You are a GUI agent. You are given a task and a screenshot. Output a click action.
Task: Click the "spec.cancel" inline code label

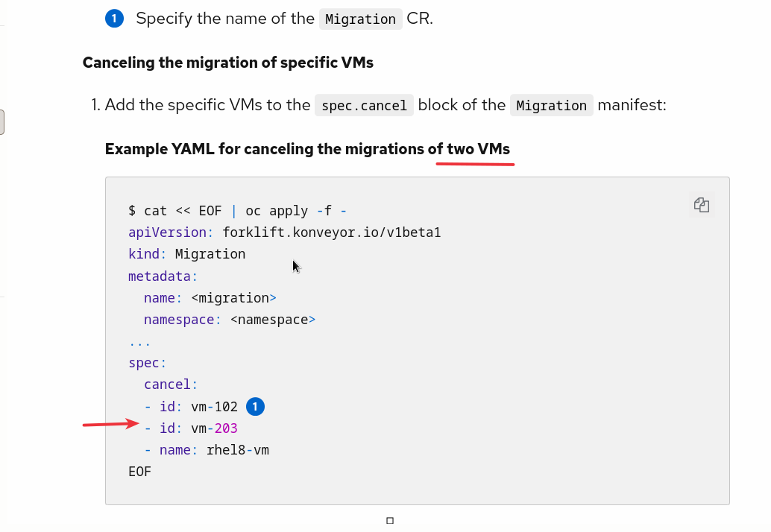[364, 106]
